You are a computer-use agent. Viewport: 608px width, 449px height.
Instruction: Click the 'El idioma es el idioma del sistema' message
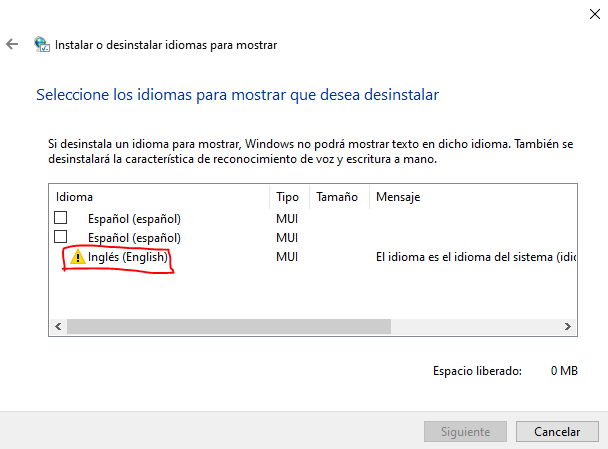tap(476, 257)
